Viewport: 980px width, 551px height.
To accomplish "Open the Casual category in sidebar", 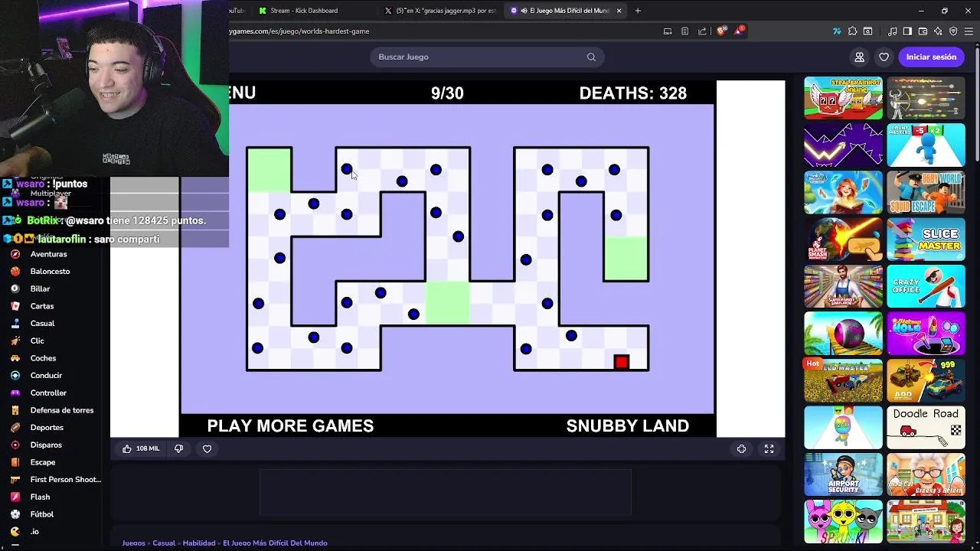I will coord(42,324).
